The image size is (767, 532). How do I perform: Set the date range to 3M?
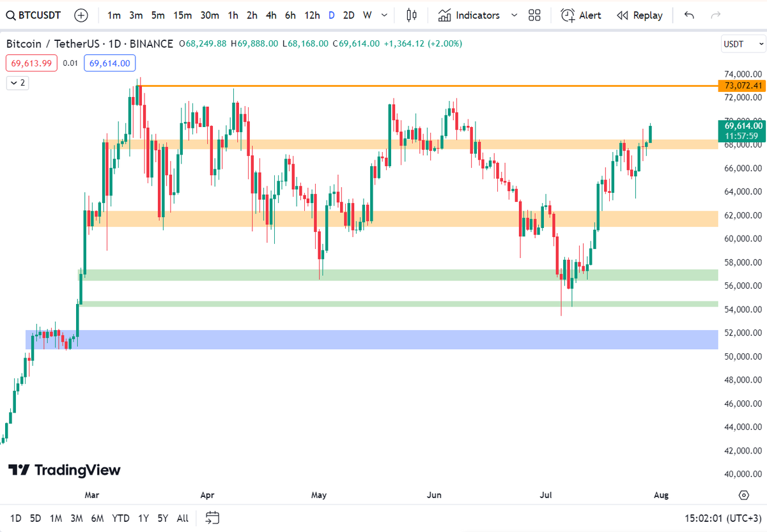tap(76, 518)
